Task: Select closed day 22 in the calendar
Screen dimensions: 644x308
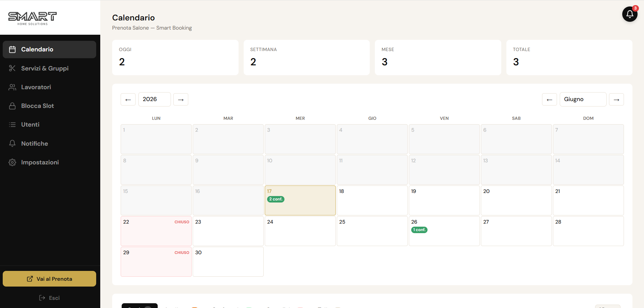Action: 156,231
